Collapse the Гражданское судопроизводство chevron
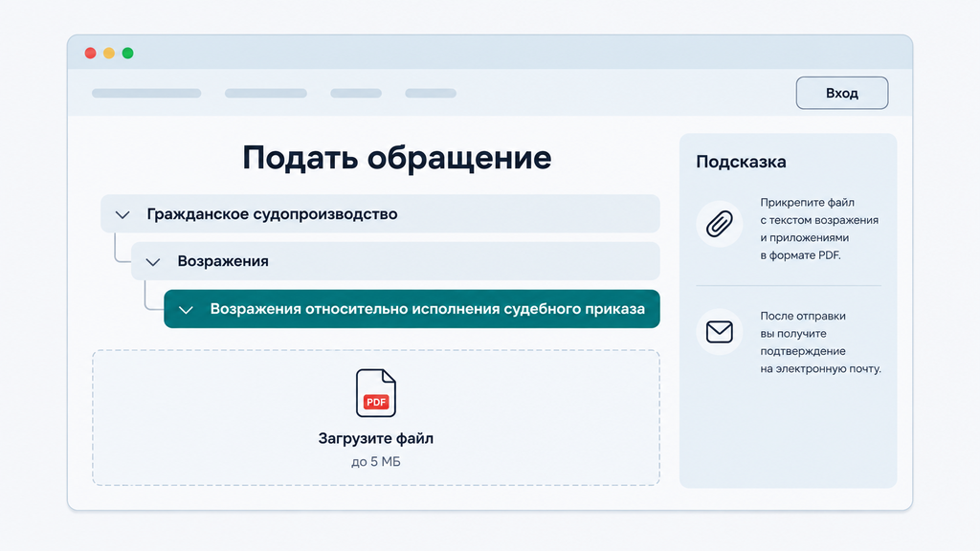The height and width of the screenshot is (551, 980). 122,215
